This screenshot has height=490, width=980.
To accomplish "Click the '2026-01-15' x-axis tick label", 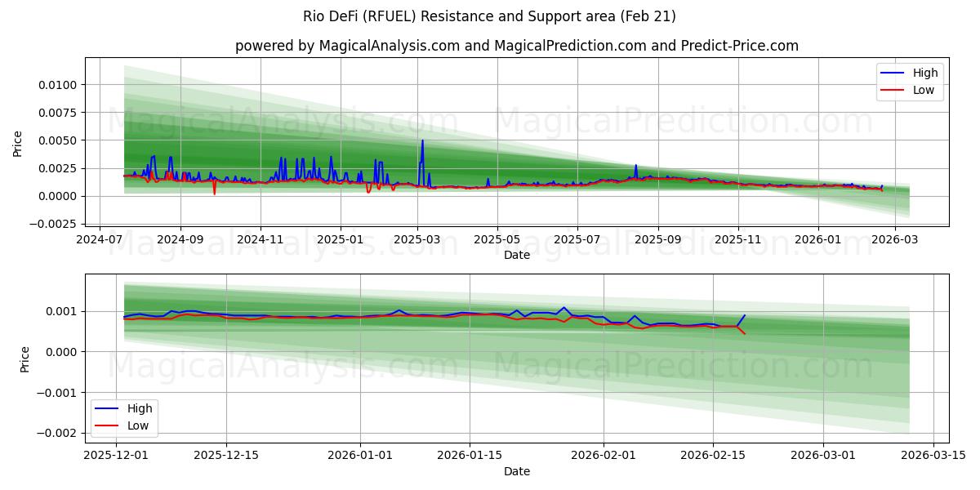I will tap(470, 456).
